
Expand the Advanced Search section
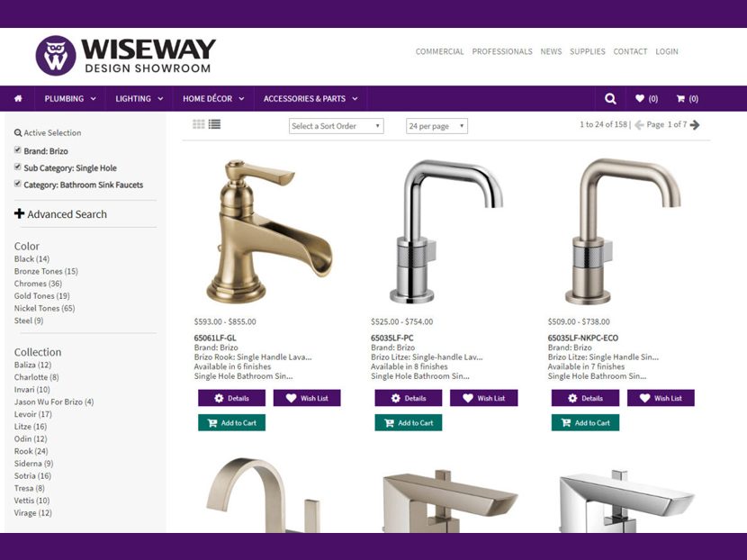tap(60, 214)
